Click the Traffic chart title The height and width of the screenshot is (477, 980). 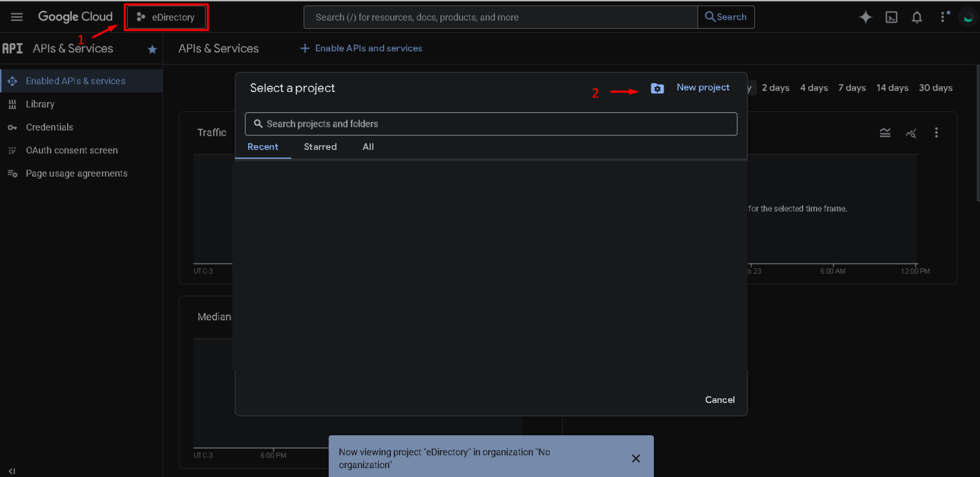tap(212, 133)
